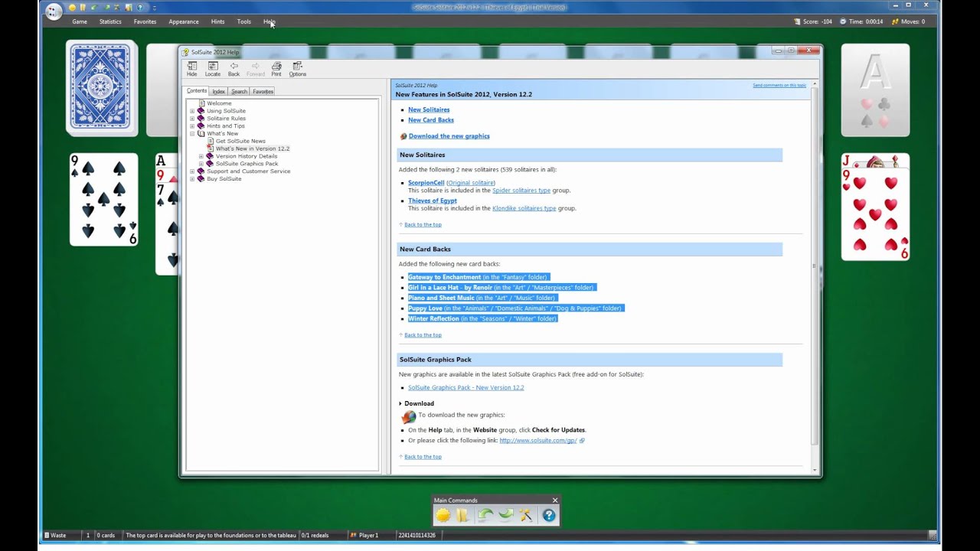Click the statistics chart icon in title bar

tap(128, 8)
